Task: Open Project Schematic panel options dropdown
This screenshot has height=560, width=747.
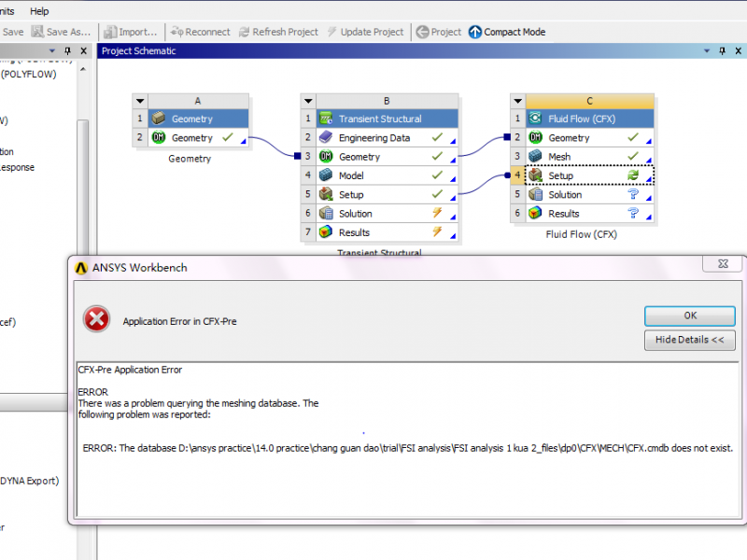Action: (707, 51)
